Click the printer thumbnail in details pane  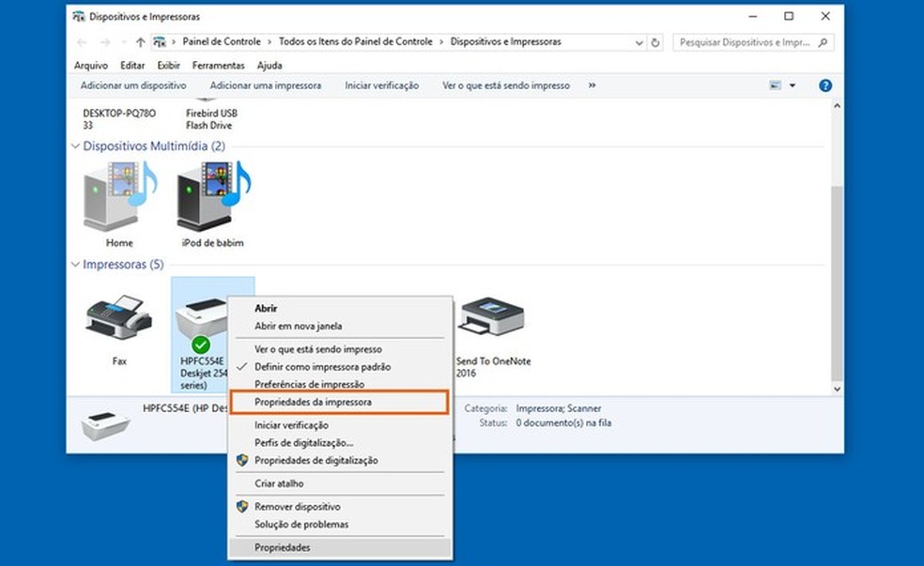(105, 425)
